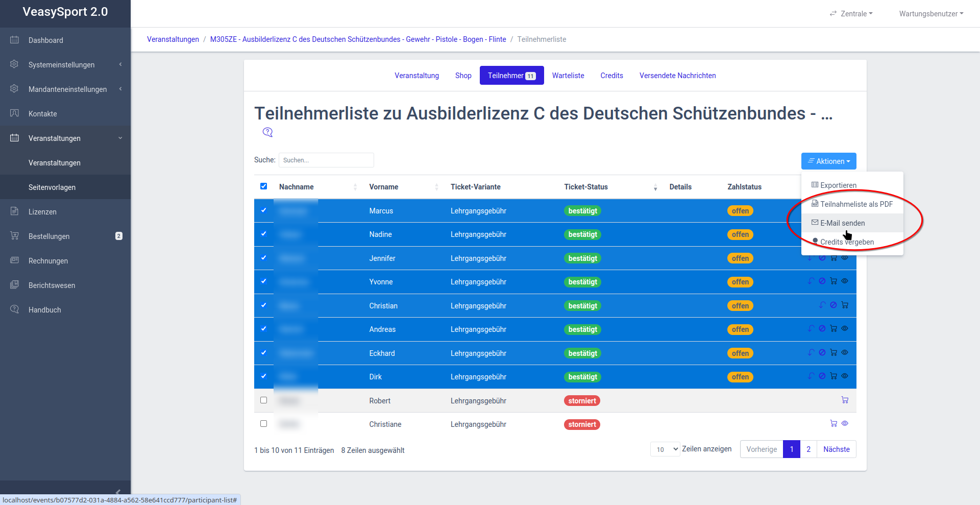
Task: Click the cancel icon in Yvonne's row
Action: (x=822, y=281)
